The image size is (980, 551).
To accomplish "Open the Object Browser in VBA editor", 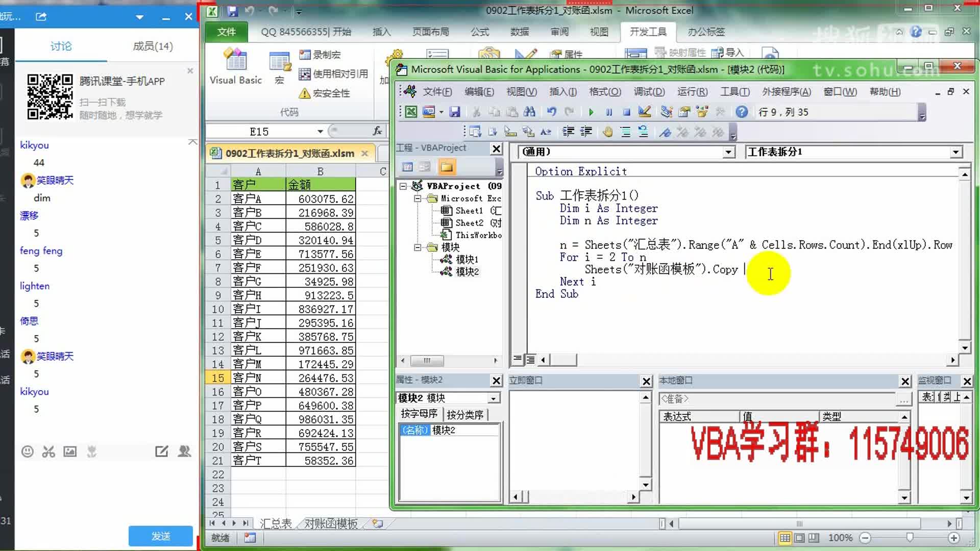I will coord(702,112).
